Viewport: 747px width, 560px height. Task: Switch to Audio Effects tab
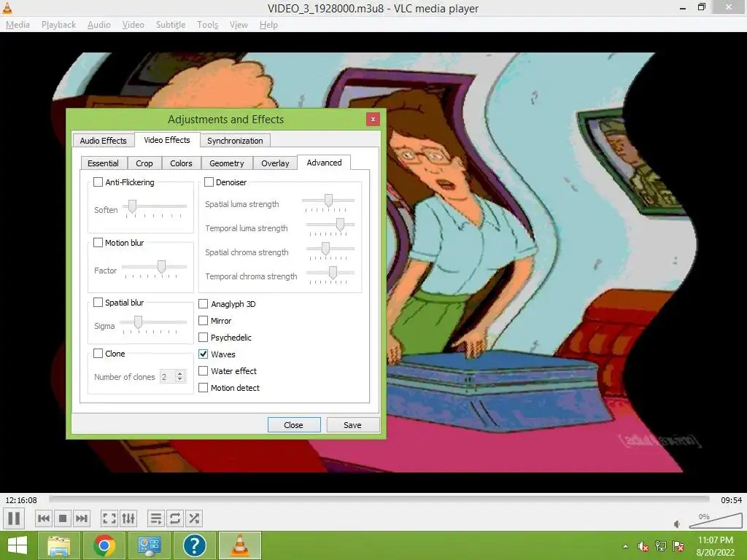(x=103, y=141)
